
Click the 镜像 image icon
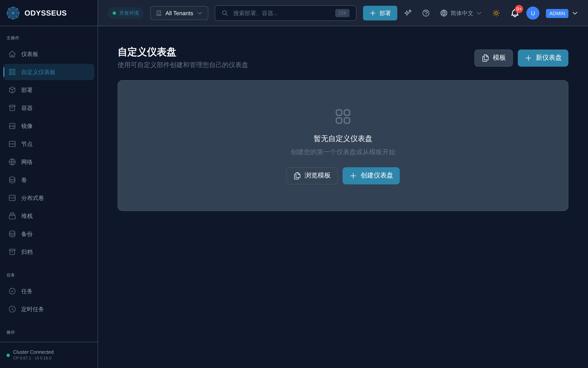point(12,126)
